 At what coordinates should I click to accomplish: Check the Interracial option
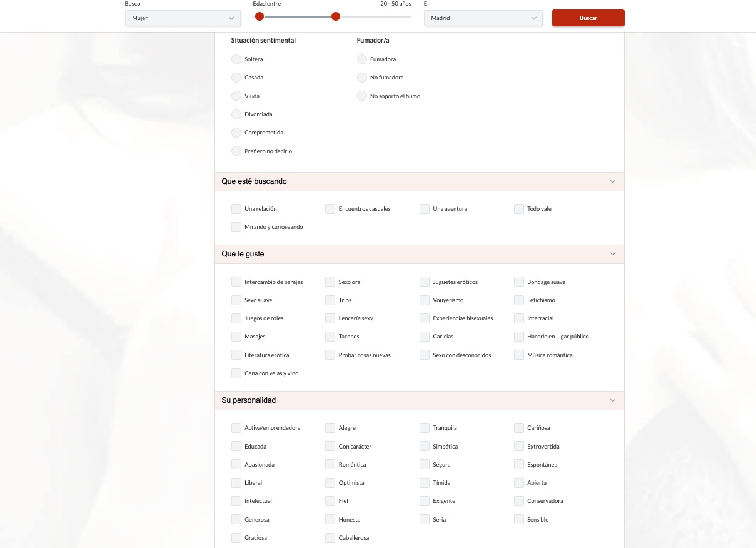519,318
